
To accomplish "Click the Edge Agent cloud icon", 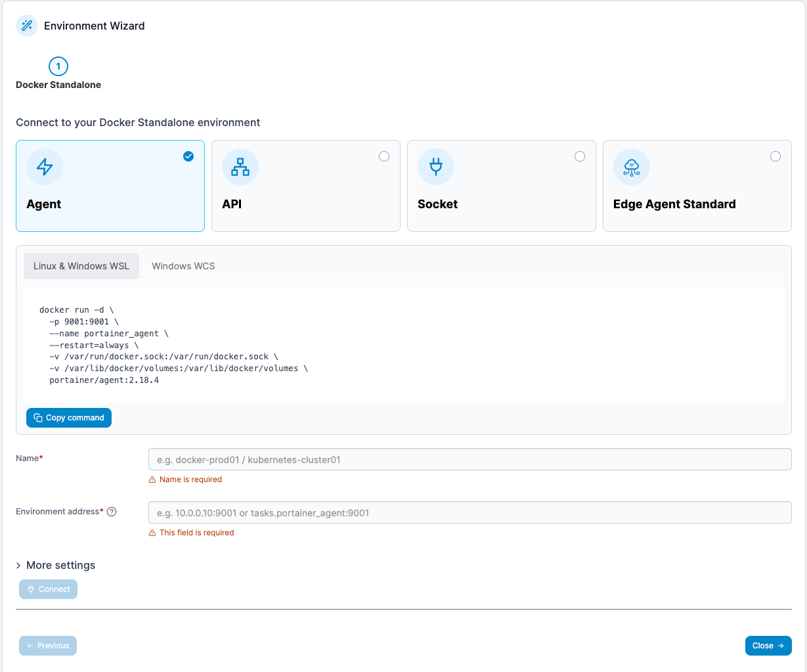I will [632, 167].
